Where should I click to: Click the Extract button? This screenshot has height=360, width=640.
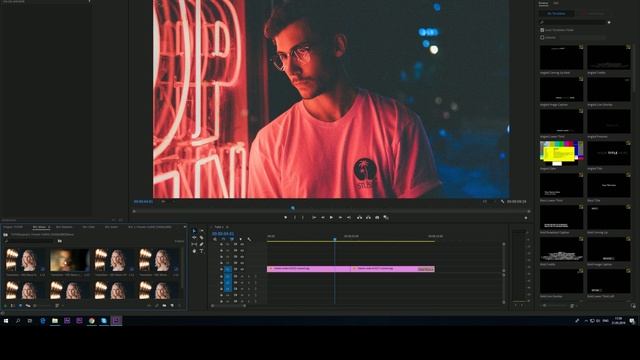(x=368, y=218)
